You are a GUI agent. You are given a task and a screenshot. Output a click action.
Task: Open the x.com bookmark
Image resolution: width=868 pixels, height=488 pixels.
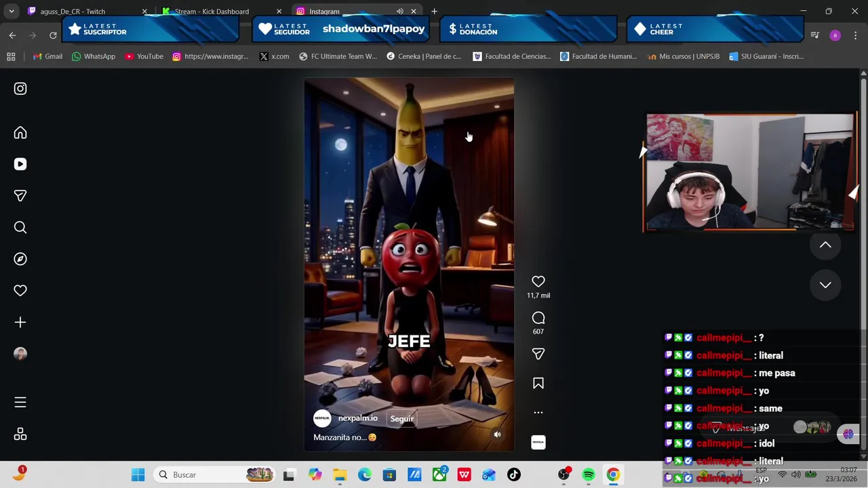pyautogui.click(x=274, y=56)
